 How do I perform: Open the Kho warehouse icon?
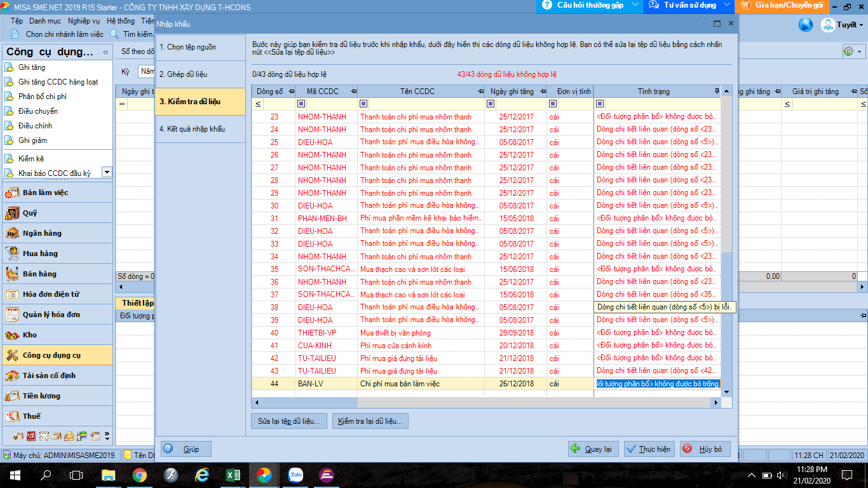[12, 335]
